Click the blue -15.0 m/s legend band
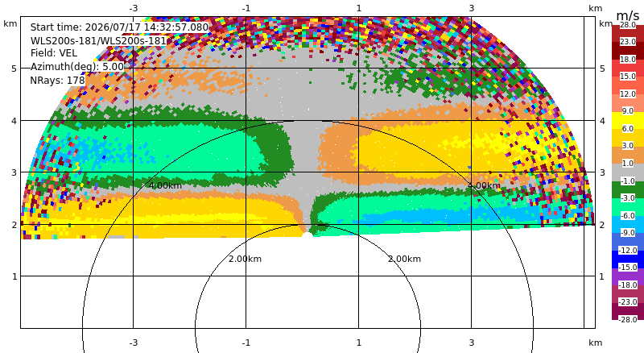The height and width of the screenshot is (353, 644). (x=628, y=260)
